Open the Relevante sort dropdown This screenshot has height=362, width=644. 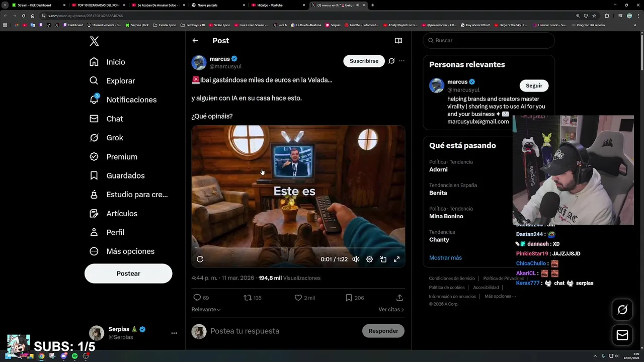point(206,310)
